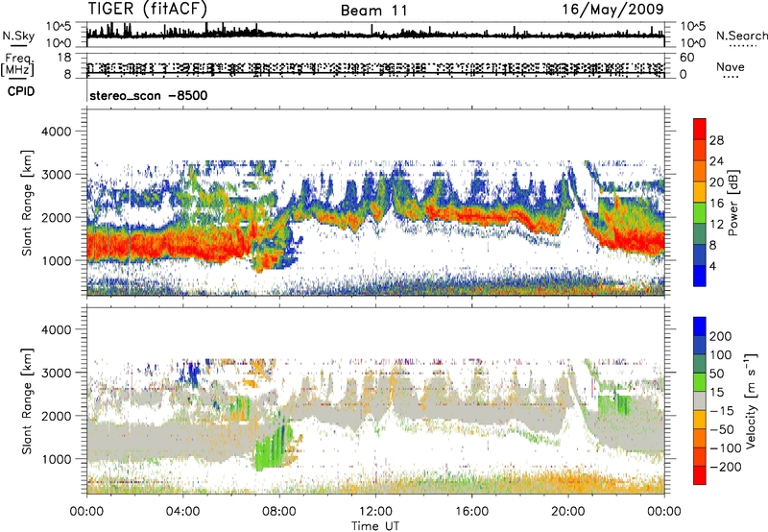Viewport: 768px width, 532px height.
Task: Click the 'Freq. [MHz]' axis label
Action: [x=17, y=64]
